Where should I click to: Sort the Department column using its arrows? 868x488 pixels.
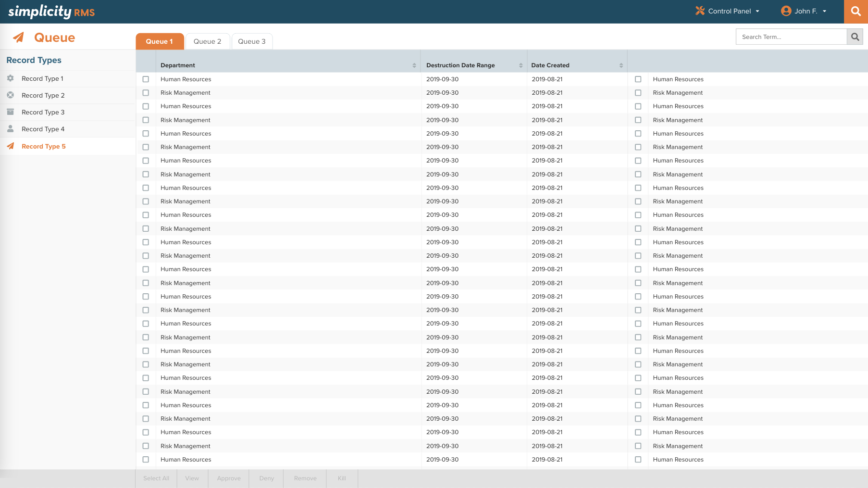(x=414, y=65)
